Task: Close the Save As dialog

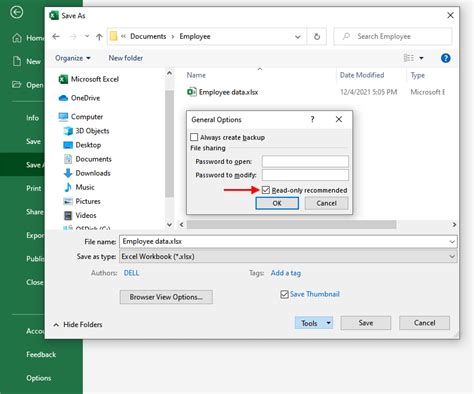Action: coord(450,15)
